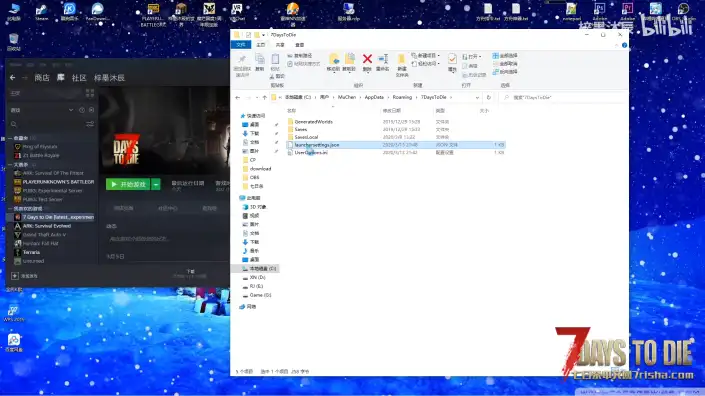Click the Steam library filter settings icon
705x396 pixels.
tap(90, 124)
